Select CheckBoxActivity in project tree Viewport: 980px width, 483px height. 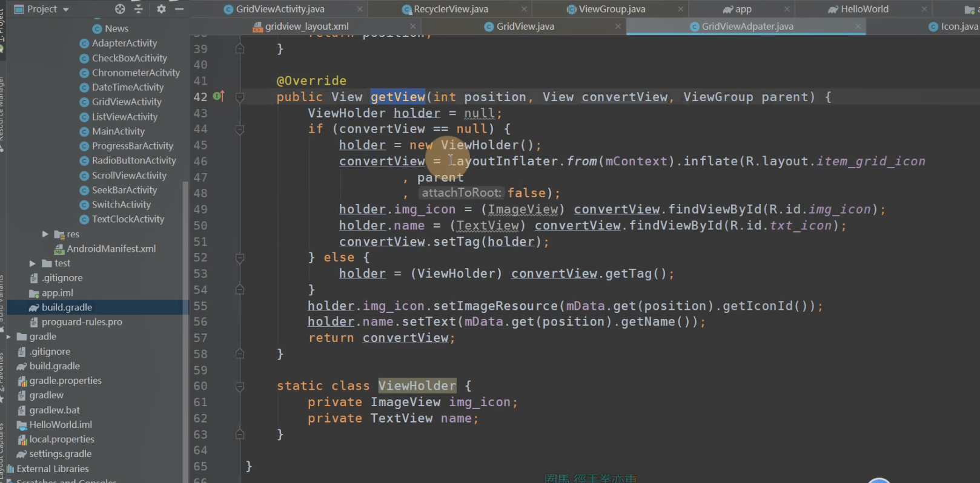[x=123, y=58]
